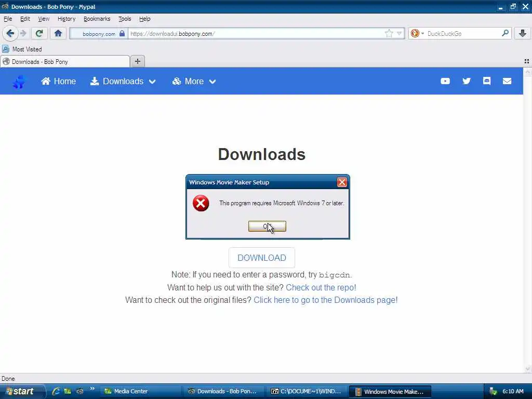Screen dimensions: 532x399
Task: Follow the Click here to Downloads page link
Action: tap(325, 300)
